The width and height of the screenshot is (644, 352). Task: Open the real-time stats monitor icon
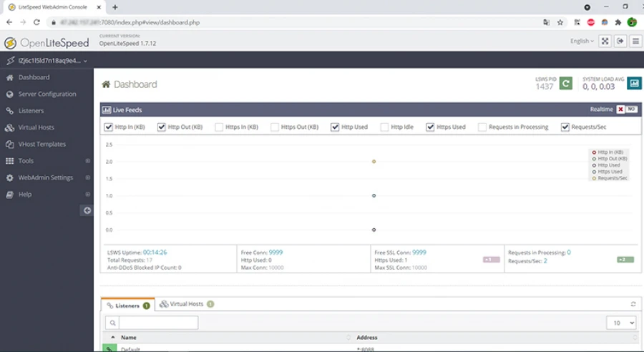(x=634, y=84)
